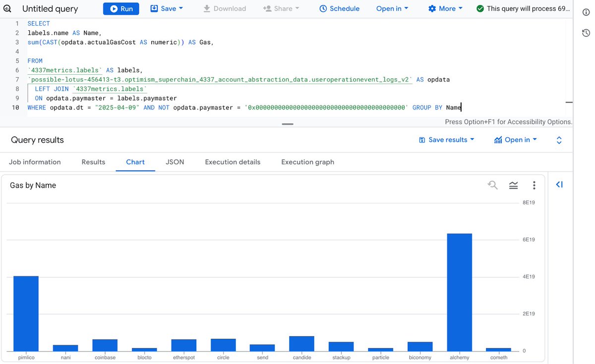
Task: Click the Download button
Action: 225,8
